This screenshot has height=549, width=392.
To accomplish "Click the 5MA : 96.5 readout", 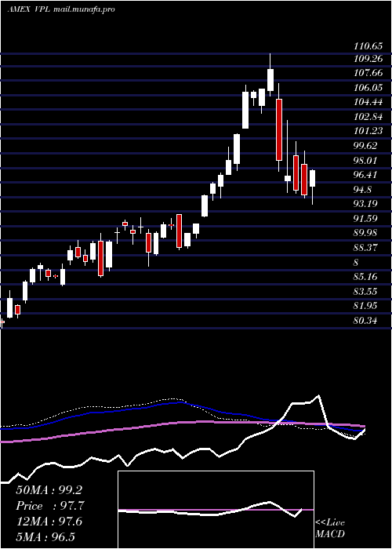I will 45,537.
